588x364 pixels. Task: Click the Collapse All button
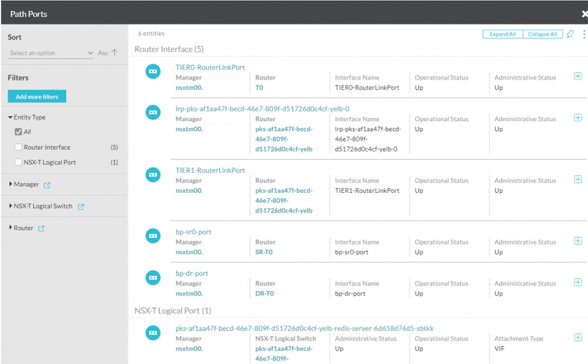[x=542, y=34]
